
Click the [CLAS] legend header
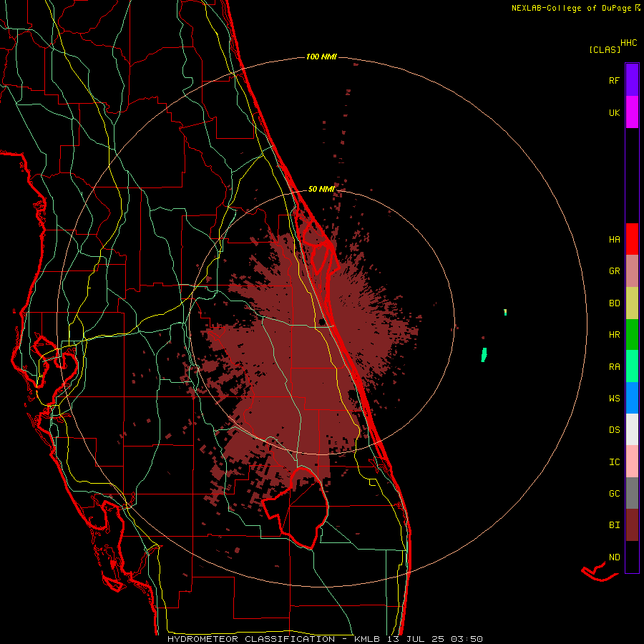[605, 49]
